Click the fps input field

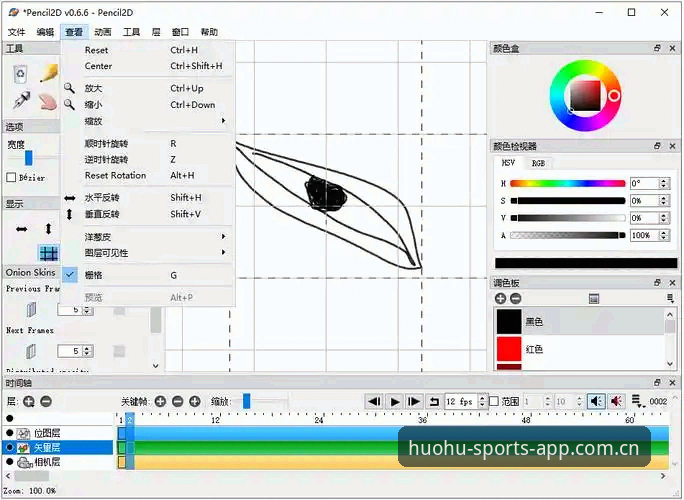[x=461, y=401]
